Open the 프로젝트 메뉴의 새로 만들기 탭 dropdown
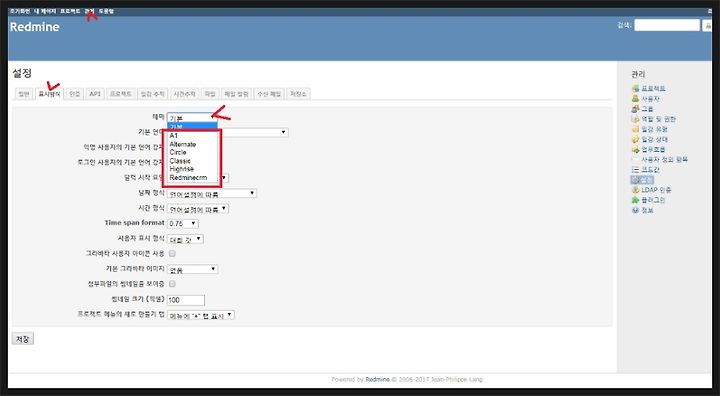Screen dimensions: 720x396 (x=201, y=315)
